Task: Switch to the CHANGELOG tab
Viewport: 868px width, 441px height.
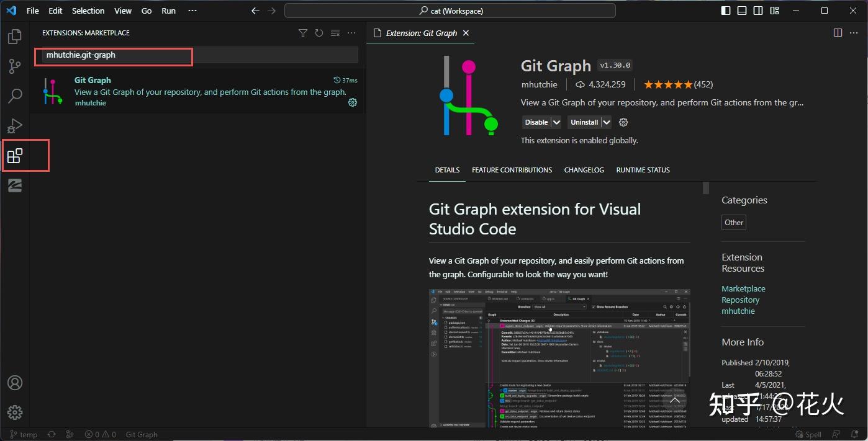Action: point(584,169)
